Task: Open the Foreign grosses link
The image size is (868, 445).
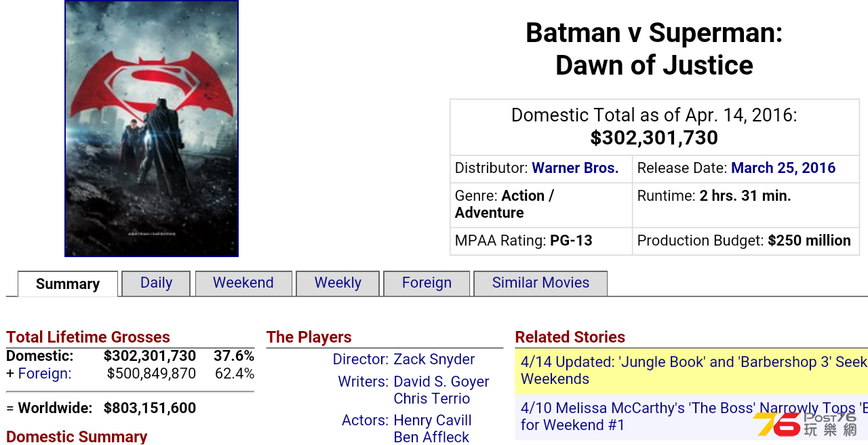Action: (45, 374)
